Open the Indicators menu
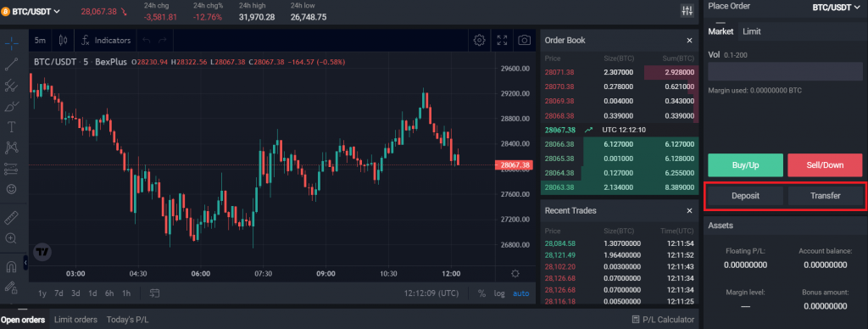 pos(106,41)
